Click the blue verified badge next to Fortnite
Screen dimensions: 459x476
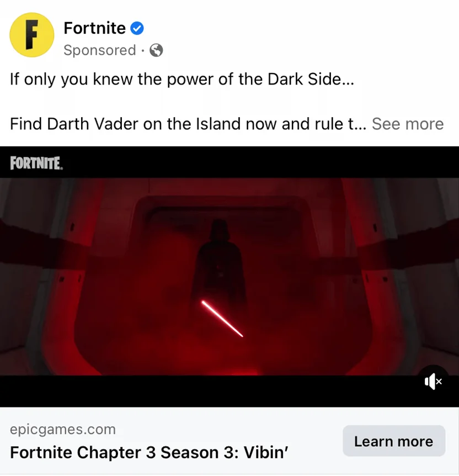(x=137, y=28)
